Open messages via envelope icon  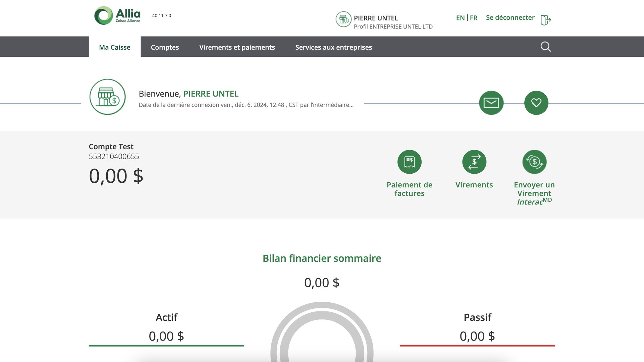(x=491, y=103)
